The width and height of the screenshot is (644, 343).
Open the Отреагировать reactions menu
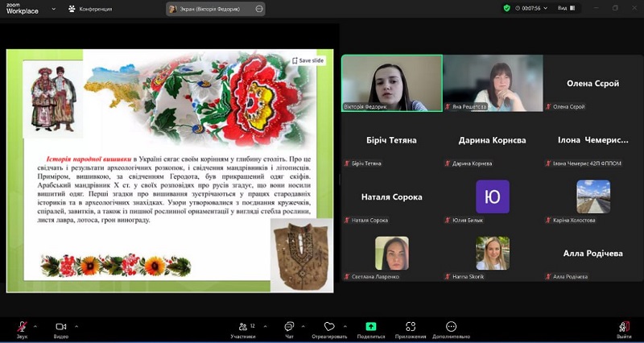coord(328,329)
